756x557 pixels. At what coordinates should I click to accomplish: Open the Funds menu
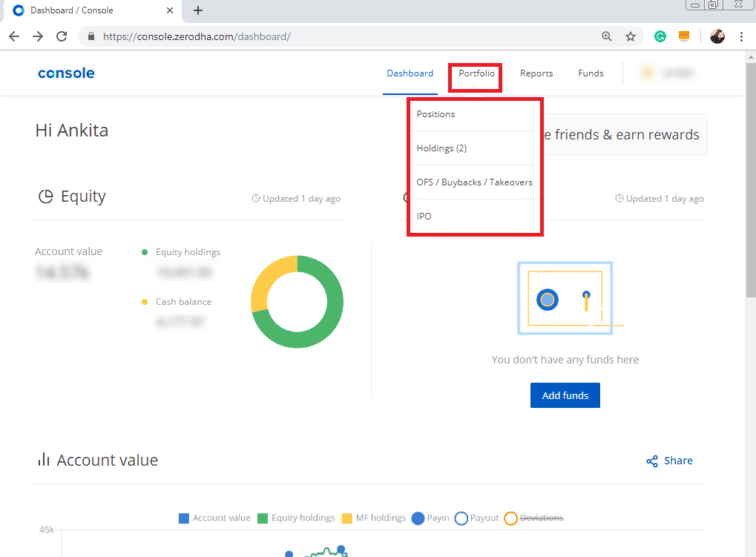591,73
